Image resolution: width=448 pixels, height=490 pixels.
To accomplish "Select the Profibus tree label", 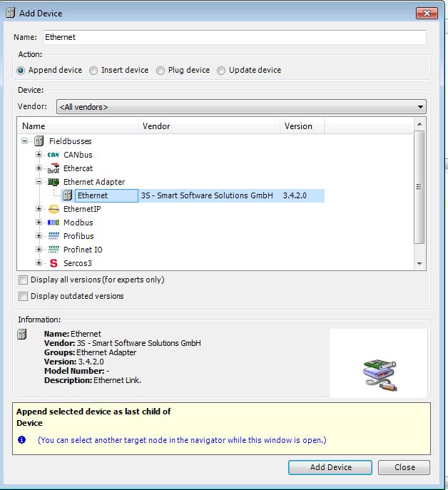I will tap(78, 236).
